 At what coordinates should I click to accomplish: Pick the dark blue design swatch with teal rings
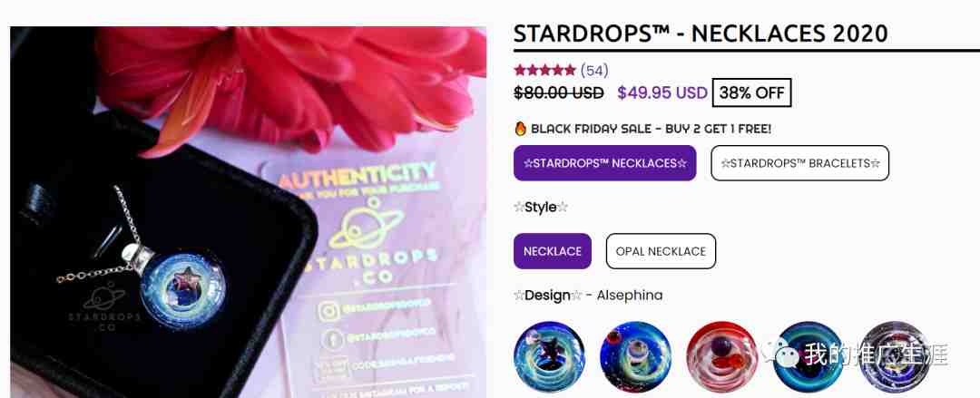pyautogui.click(x=808, y=357)
